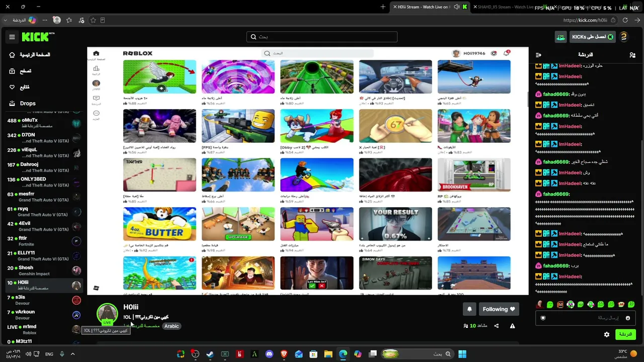The width and height of the screenshot is (644, 362).
Task: Open the Windows Start menu
Action: click(x=462, y=354)
